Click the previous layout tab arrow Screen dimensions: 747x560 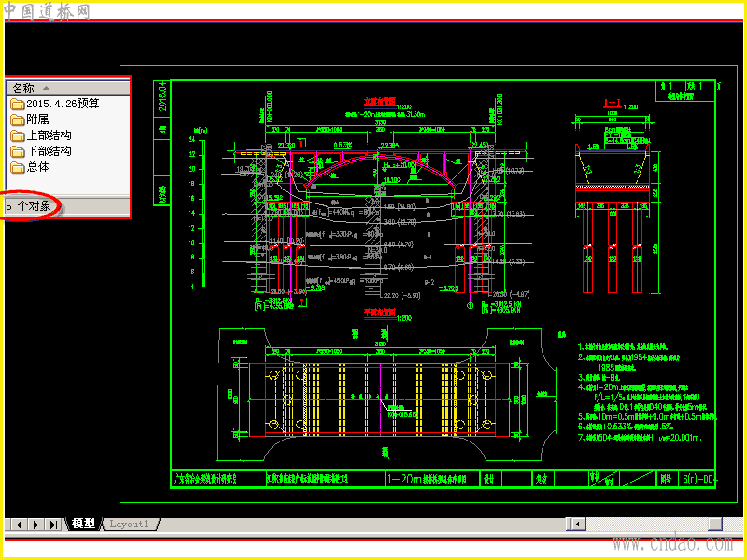coord(19,525)
